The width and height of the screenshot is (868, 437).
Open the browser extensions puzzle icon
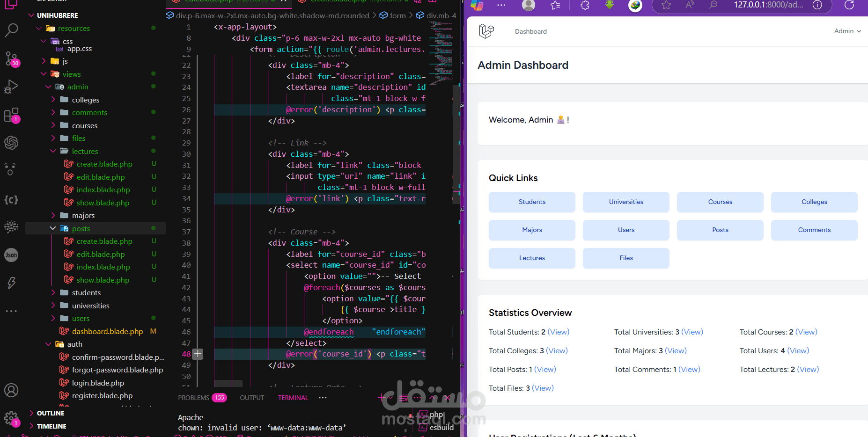584,5
